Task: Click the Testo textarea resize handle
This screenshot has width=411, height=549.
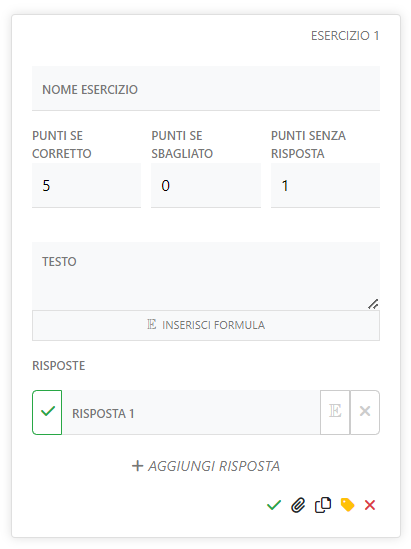Action: [373, 304]
